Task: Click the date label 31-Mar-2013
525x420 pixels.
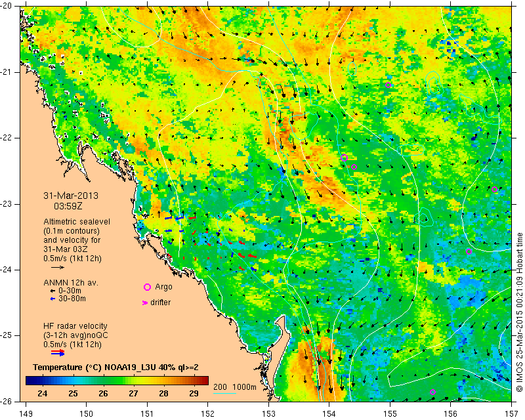Action: pos(71,196)
